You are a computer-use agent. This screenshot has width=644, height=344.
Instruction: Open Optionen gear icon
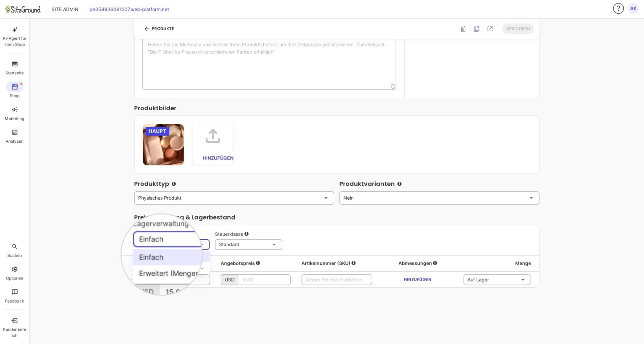click(14, 269)
